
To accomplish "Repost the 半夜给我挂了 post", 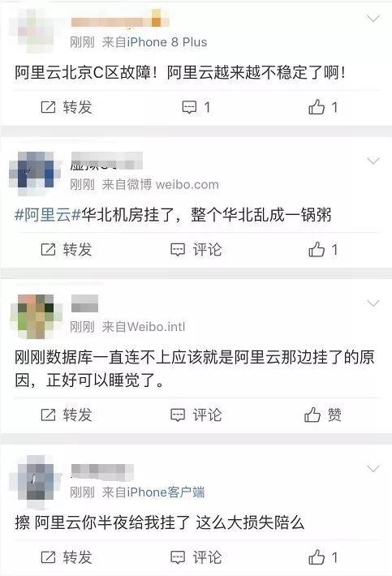I will [66, 557].
